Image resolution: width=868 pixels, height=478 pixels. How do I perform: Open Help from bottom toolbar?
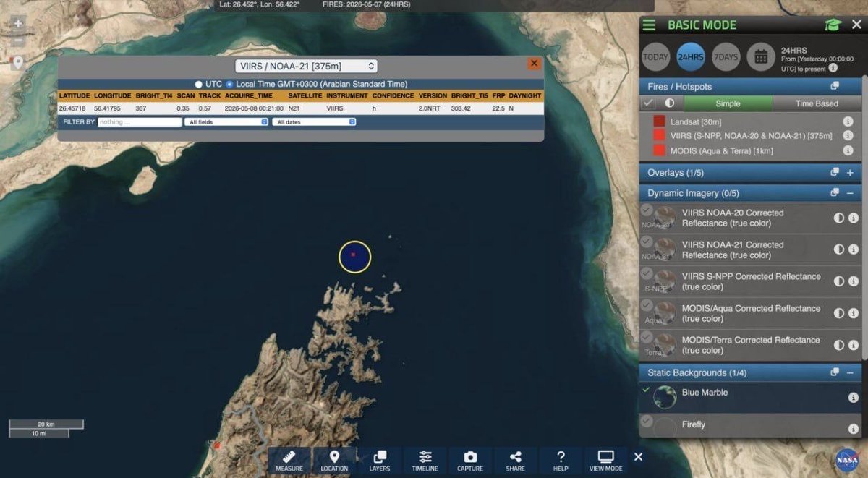coord(561,461)
